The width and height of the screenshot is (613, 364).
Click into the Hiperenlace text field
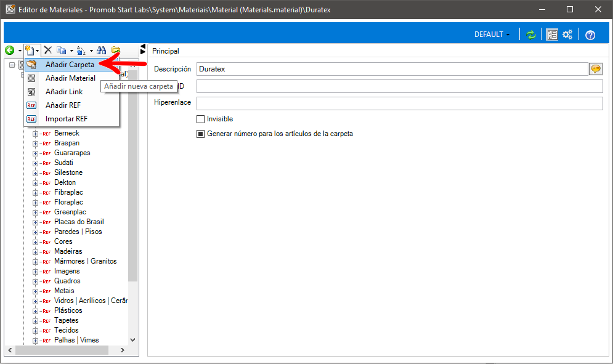[400, 103]
